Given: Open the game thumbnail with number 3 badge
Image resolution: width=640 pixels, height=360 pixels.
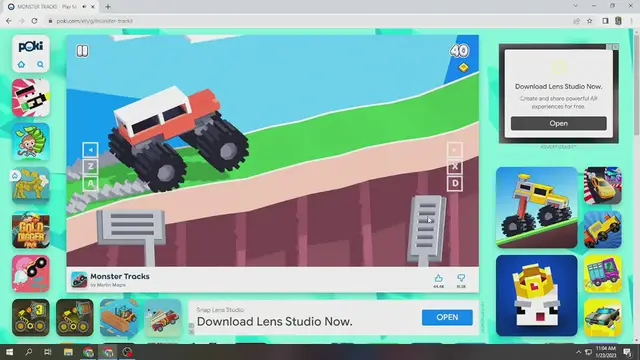Looking at the screenshot, I should pyautogui.click(x=31, y=318).
